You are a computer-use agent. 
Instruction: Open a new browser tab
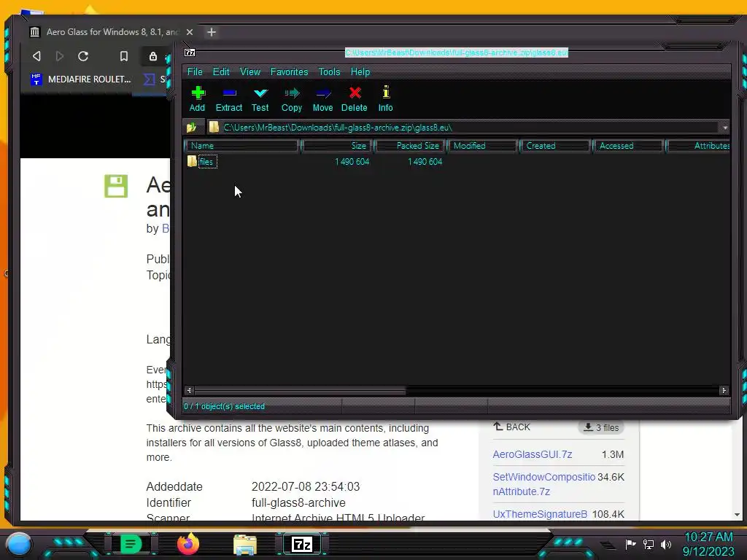(x=212, y=32)
